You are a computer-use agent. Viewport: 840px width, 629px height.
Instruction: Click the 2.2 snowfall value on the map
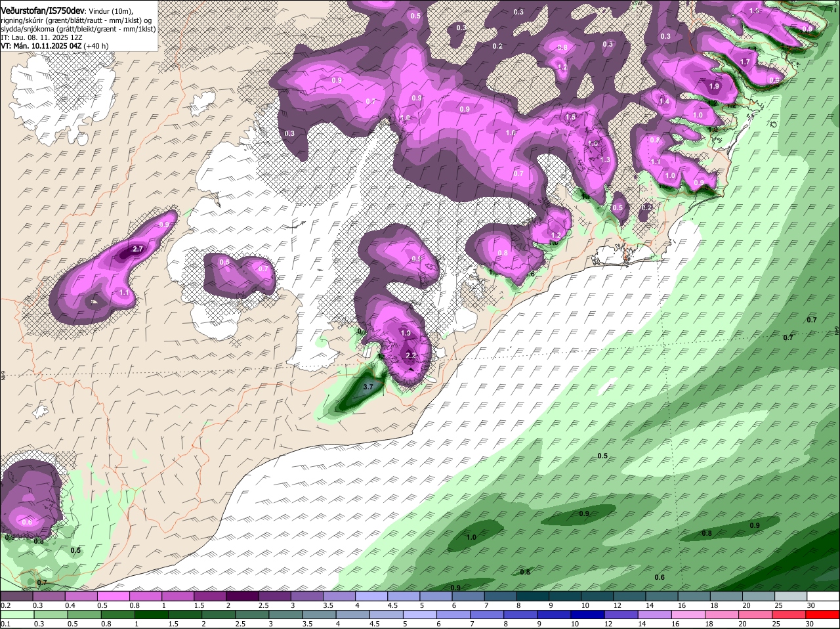pyautogui.click(x=411, y=355)
